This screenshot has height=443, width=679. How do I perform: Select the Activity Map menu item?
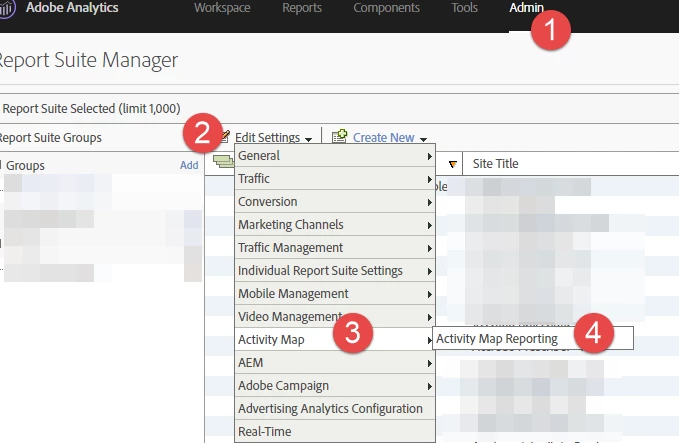coord(334,340)
